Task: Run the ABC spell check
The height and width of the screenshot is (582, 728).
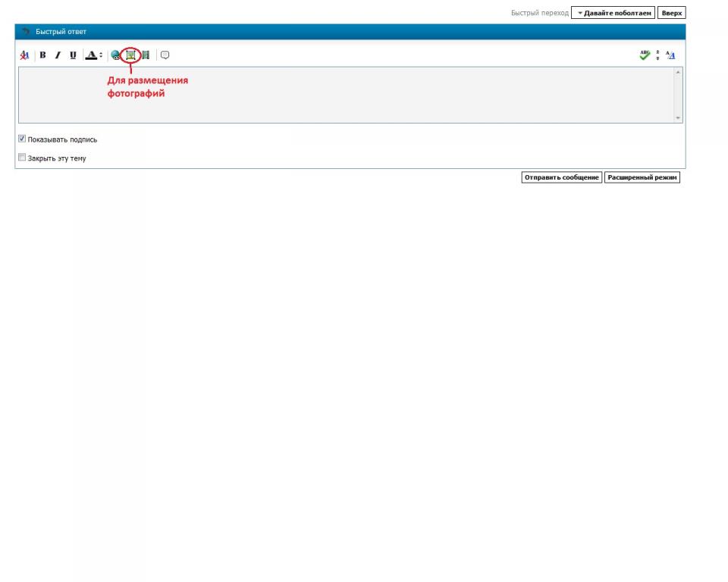Action: pos(645,55)
